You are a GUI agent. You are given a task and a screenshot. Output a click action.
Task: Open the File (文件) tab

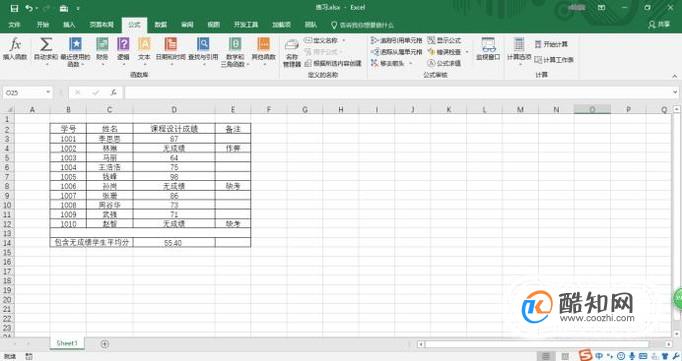tap(14, 25)
